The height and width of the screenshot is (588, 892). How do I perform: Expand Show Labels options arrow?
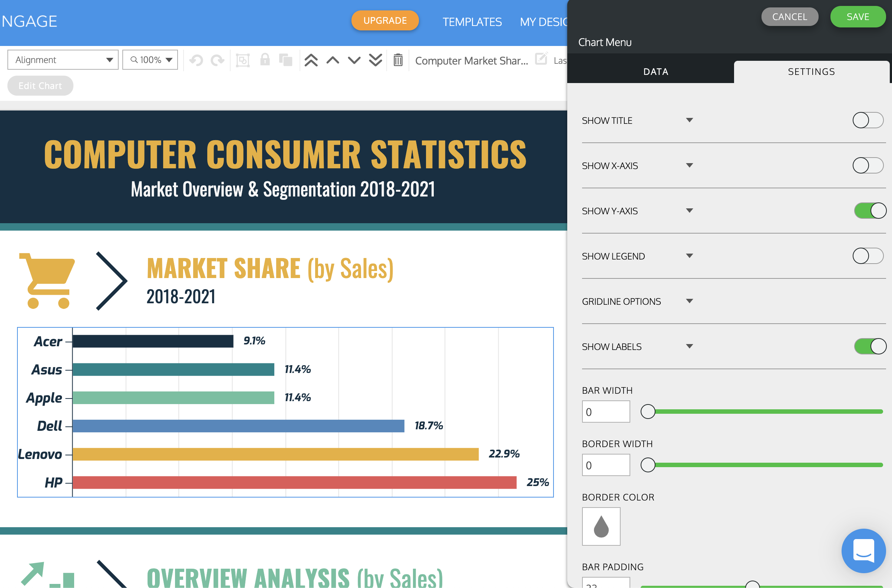[689, 347]
